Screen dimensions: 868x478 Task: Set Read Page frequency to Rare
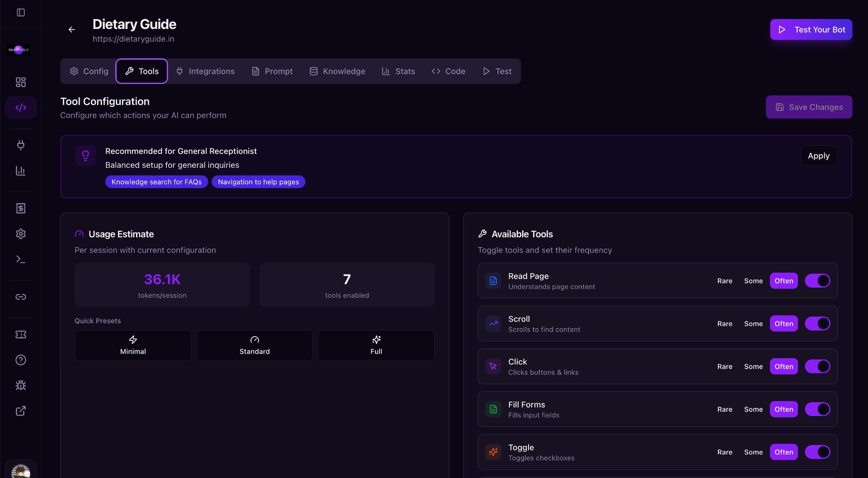[x=725, y=281]
